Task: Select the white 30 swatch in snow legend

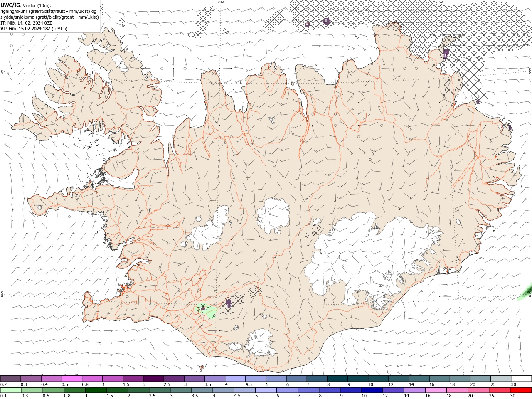Action: point(522,378)
